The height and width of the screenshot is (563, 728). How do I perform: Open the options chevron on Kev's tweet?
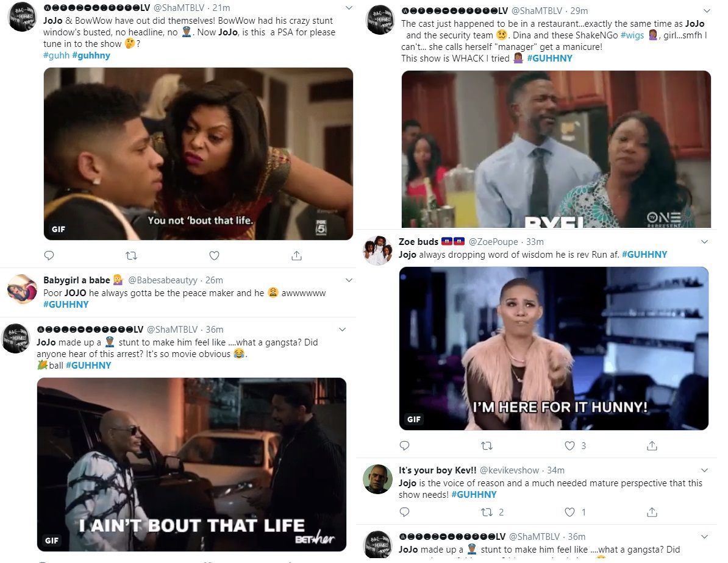[704, 470]
